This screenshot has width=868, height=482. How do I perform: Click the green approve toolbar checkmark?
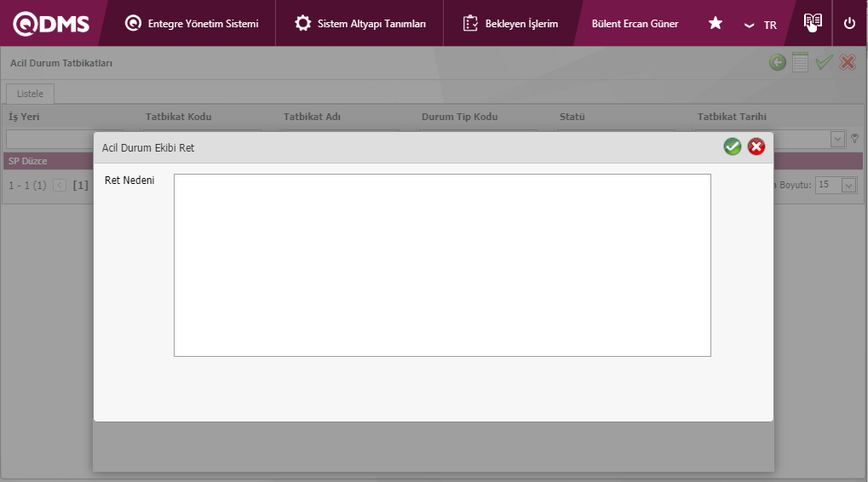(x=825, y=62)
